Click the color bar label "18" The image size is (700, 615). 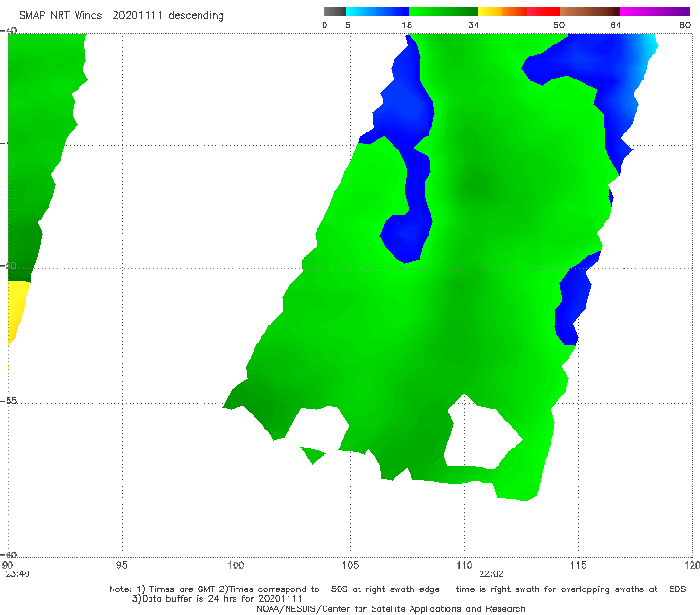coord(407,26)
